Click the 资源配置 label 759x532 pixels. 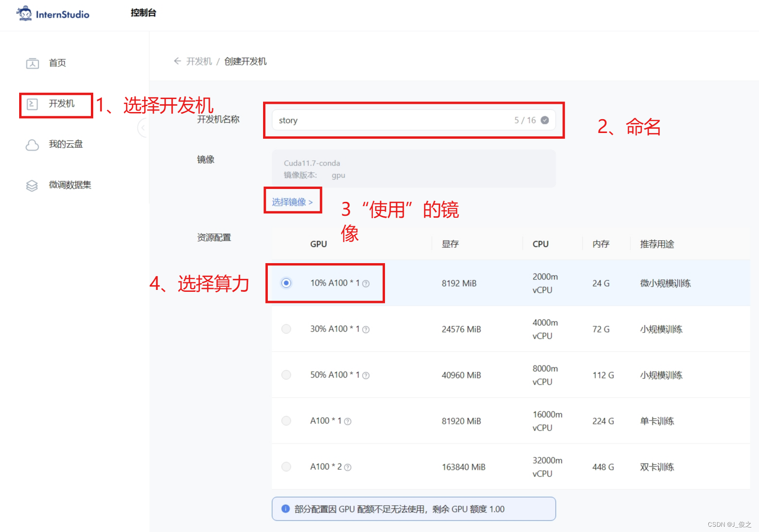tap(214, 237)
